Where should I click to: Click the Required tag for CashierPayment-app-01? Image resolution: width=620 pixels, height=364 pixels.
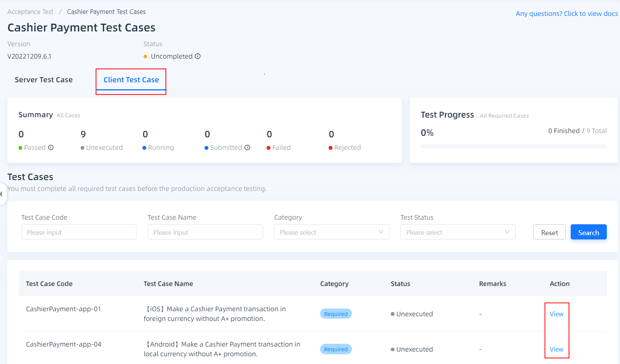336,314
